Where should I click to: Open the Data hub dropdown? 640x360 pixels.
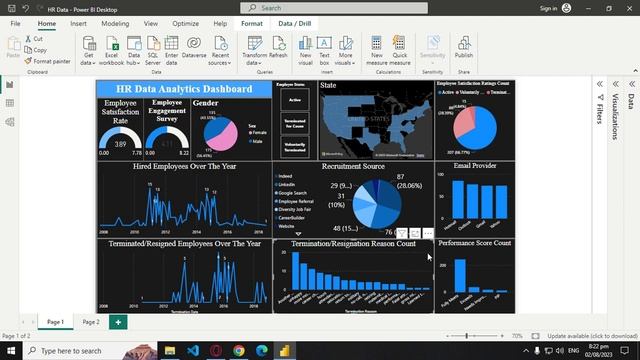coord(134,51)
